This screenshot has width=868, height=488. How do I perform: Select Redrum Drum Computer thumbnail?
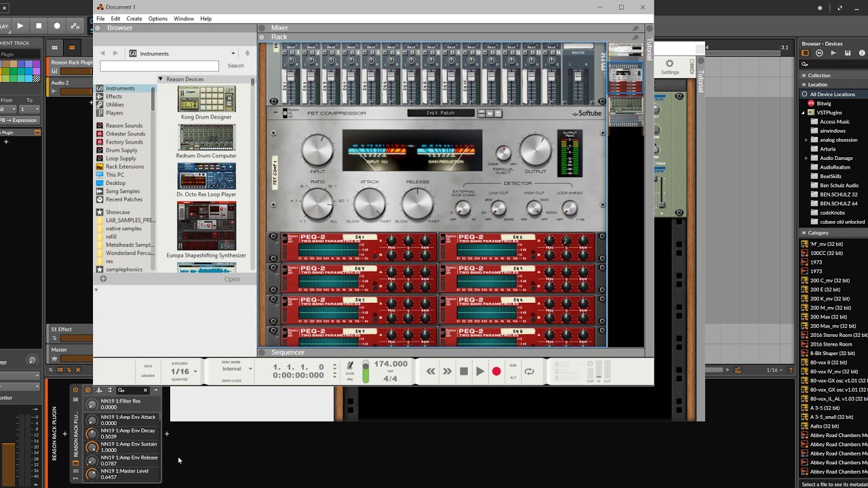[206, 138]
